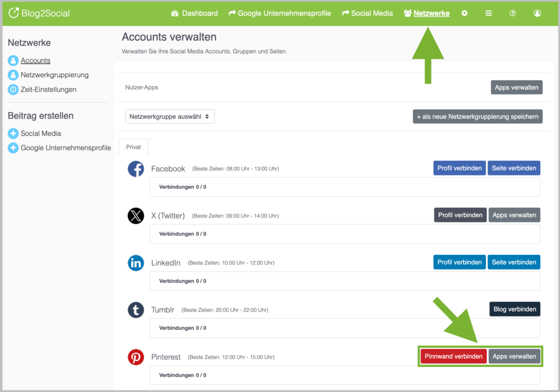Image resolution: width=560 pixels, height=392 pixels.
Task: Open the help question mark icon
Action: click(x=512, y=13)
